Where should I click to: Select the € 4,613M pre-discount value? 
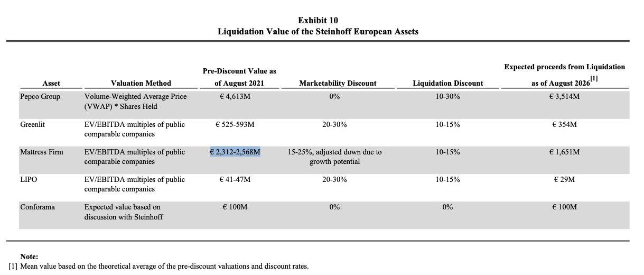[x=235, y=97]
